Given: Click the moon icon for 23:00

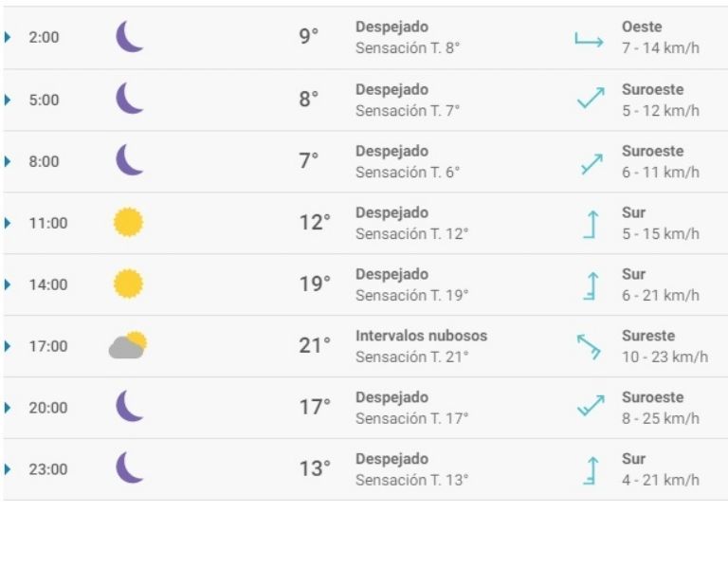Looking at the screenshot, I should pos(129,468).
